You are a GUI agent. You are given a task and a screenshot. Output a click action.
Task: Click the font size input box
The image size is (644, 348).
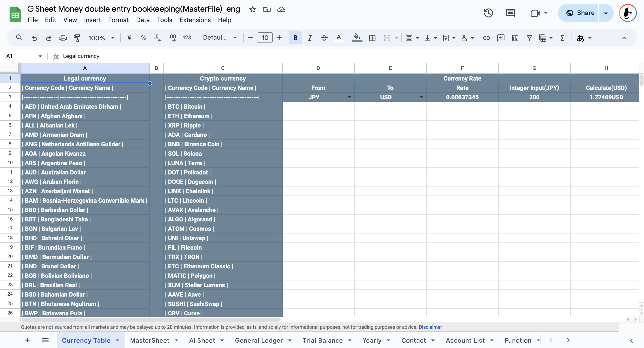[x=265, y=38]
